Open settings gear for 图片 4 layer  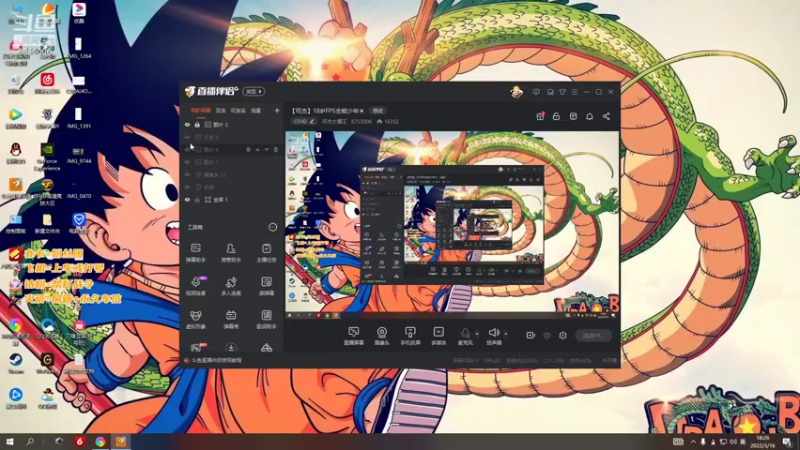248,149
